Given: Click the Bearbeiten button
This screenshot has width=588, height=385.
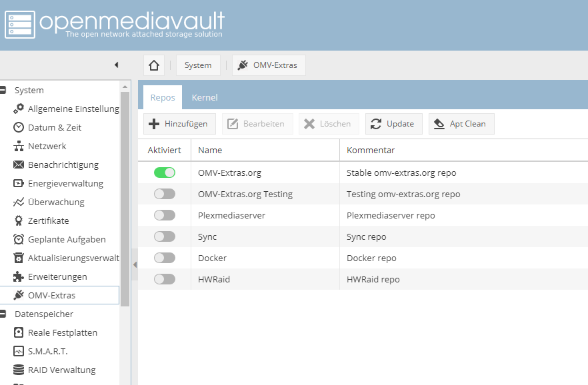Looking at the screenshot, I should (257, 124).
